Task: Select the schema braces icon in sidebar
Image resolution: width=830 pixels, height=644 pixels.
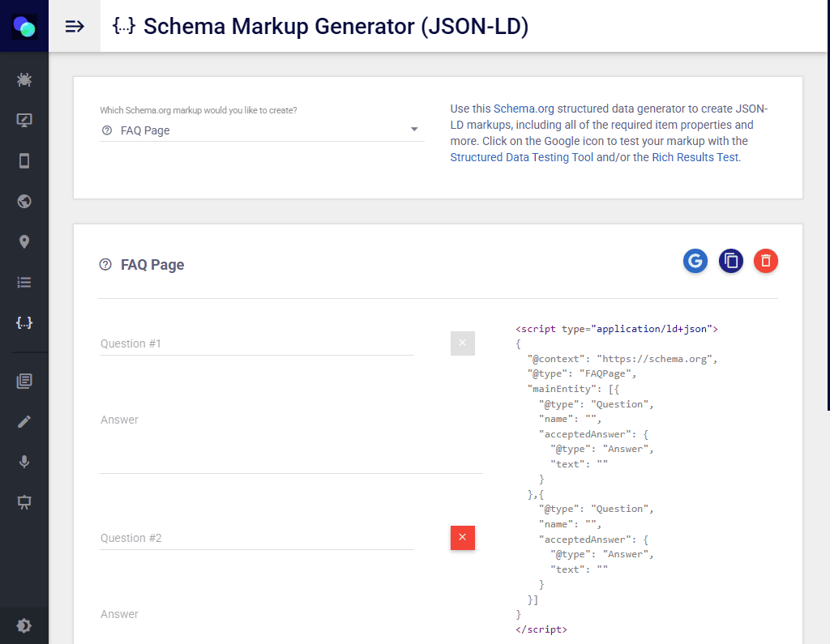Action: click(x=24, y=322)
